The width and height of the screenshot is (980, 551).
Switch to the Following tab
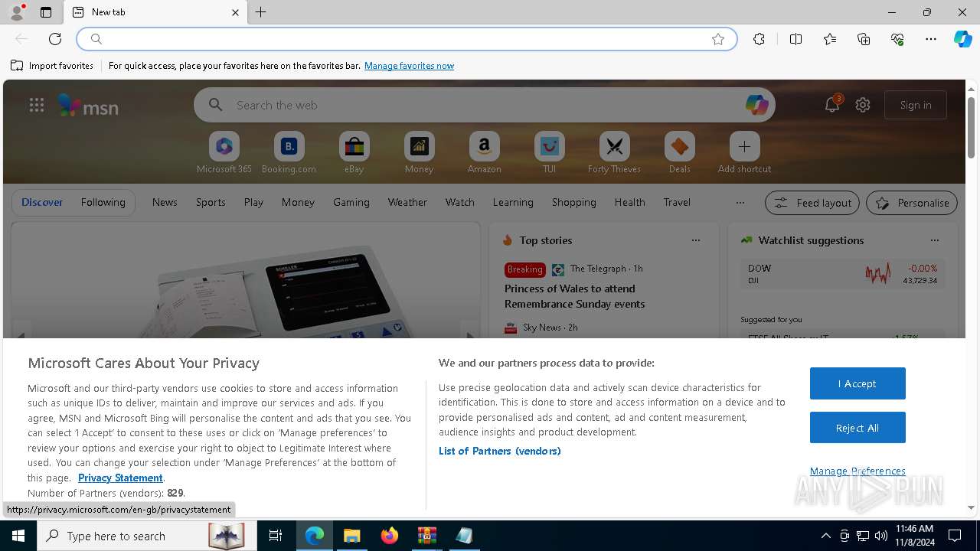pyautogui.click(x=103, y=202)
